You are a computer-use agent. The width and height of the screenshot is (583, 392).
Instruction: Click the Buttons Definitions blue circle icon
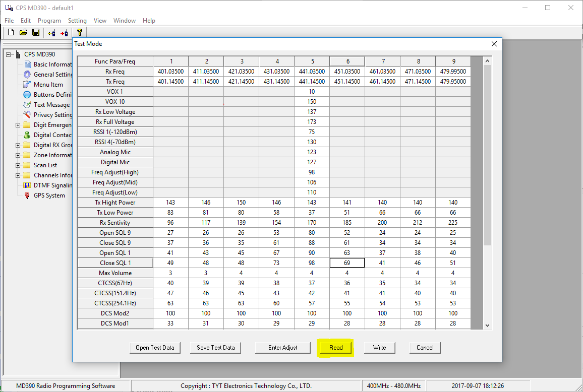point(27,94)
